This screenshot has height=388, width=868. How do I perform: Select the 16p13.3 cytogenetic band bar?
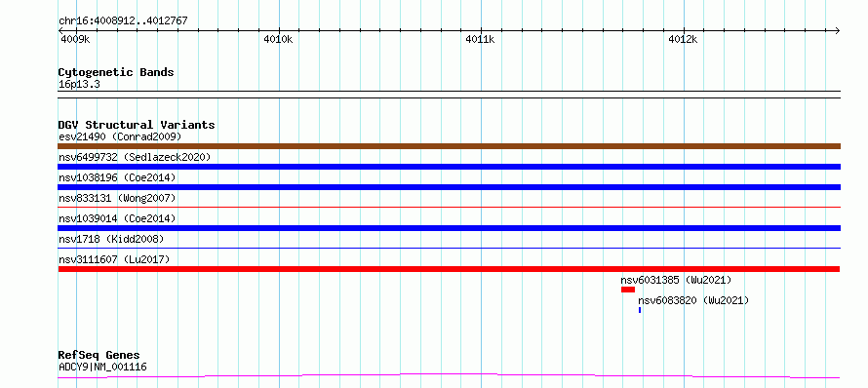(x=449, y=95)
